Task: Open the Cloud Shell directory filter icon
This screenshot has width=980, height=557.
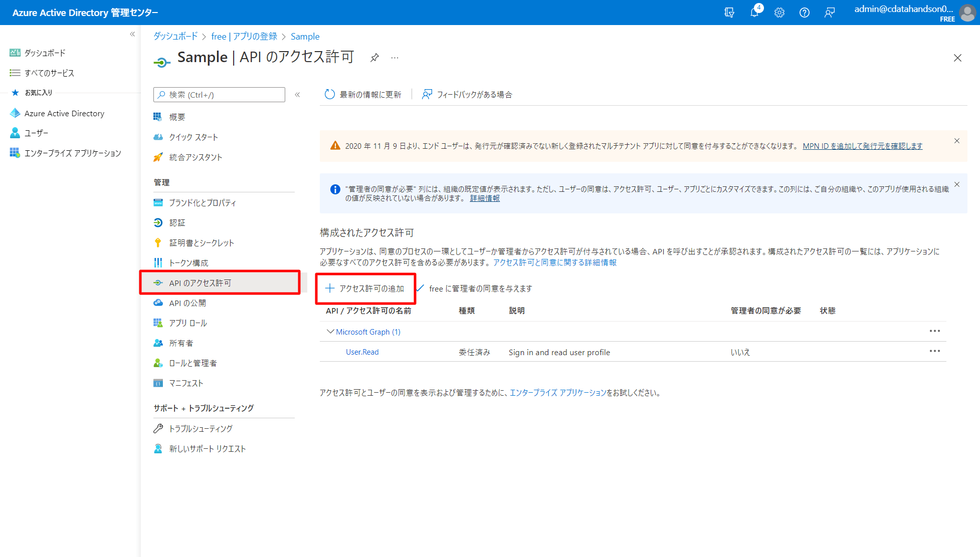Action: pyautogui.click(x=729, y=13)
